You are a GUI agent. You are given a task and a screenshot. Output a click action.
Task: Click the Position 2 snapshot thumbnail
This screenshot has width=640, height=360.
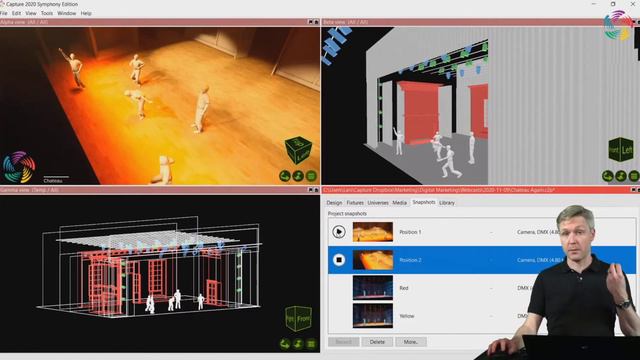(x=373, y=260)
